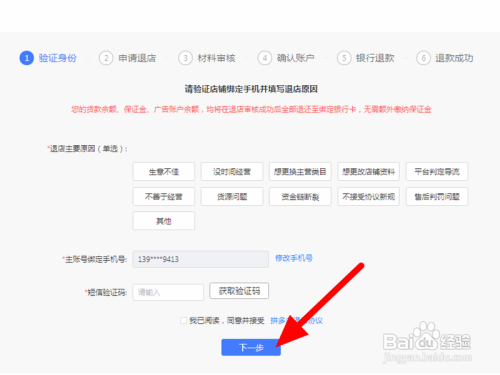Select reason 没时间经营
Viewport: 500px width, 375px height.
[x=232, y=172]
